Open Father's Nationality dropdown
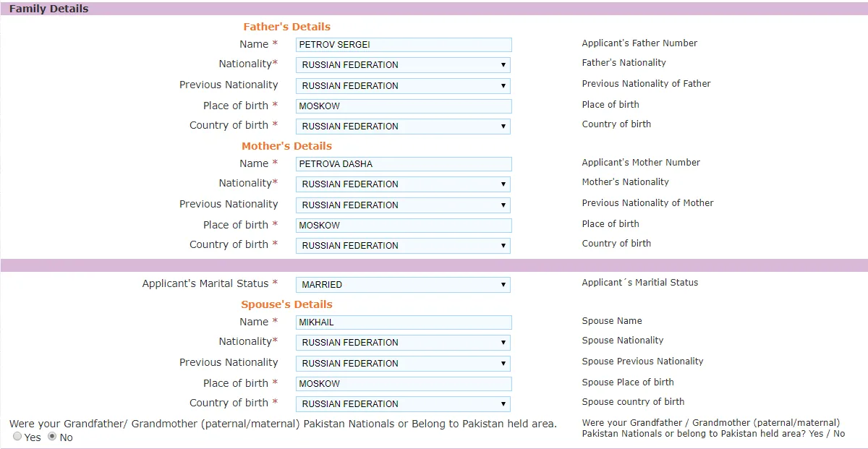Image resolution: width=868 pixels, height=449 pixels. coord(403,65)
